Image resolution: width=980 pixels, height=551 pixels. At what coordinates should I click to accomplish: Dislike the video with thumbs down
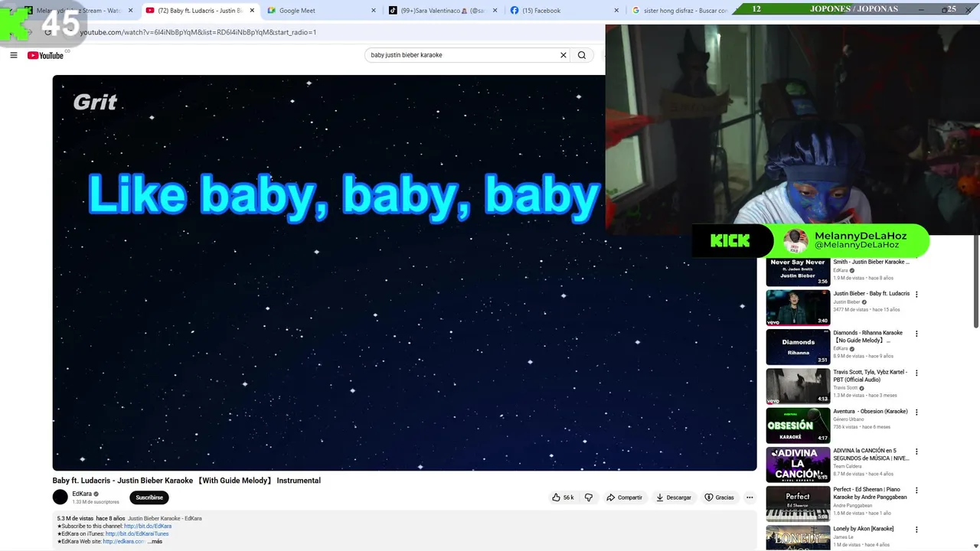[589, 497]
